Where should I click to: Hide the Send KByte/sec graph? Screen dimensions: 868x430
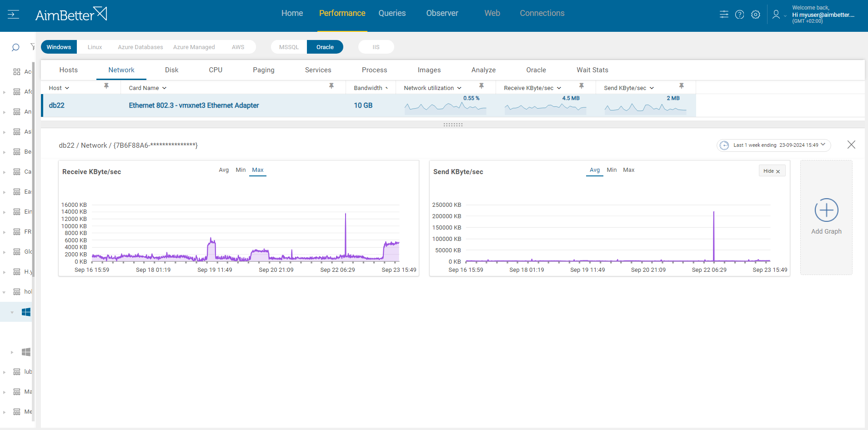tap(772, 171)
